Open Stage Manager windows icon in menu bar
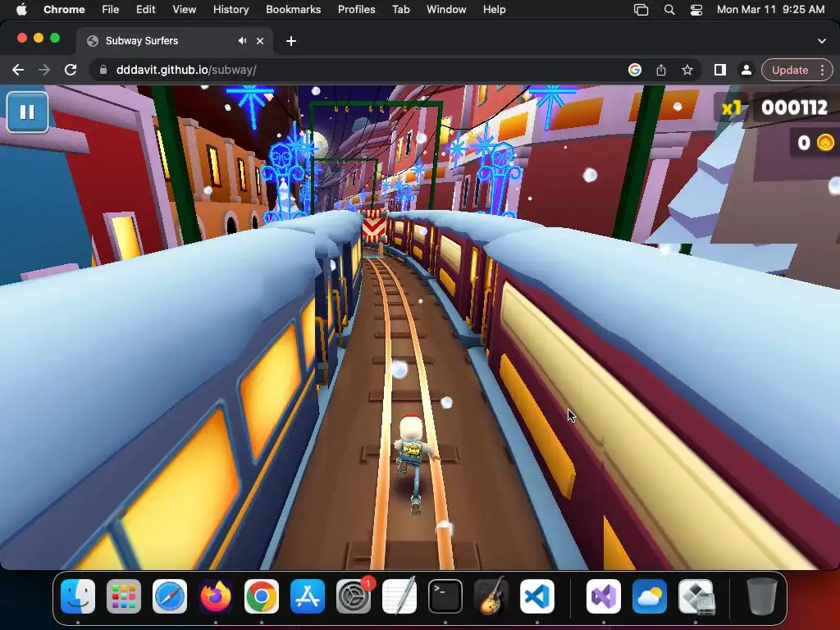 coord(641,10)
